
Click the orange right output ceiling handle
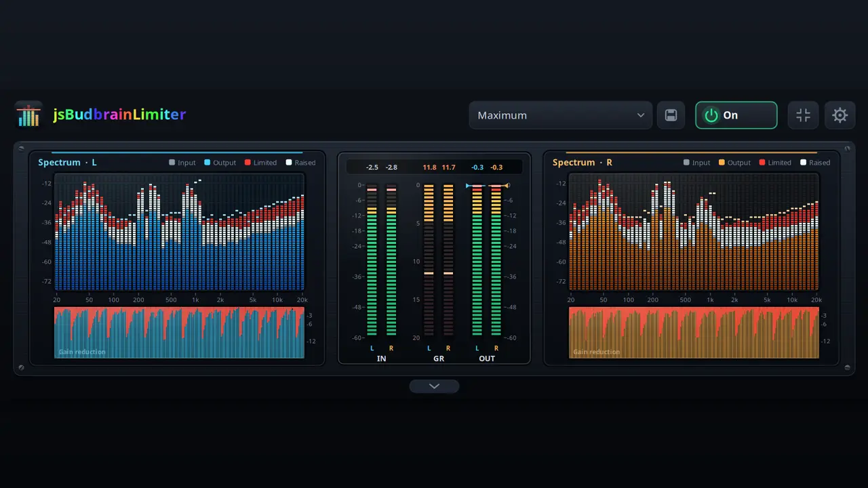(x=507, y=185)
